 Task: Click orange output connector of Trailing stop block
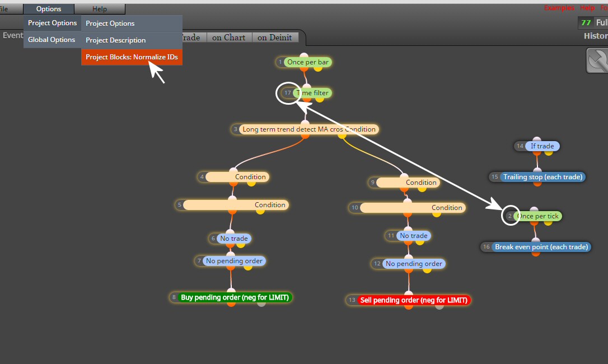[537, 184]
